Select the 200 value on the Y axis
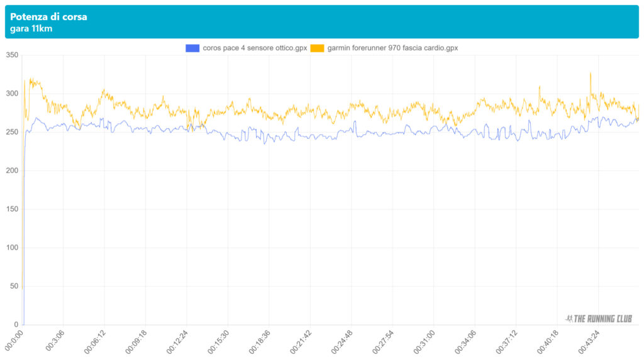Viewport: 644px width, 362px height. (x=11, y=171)
